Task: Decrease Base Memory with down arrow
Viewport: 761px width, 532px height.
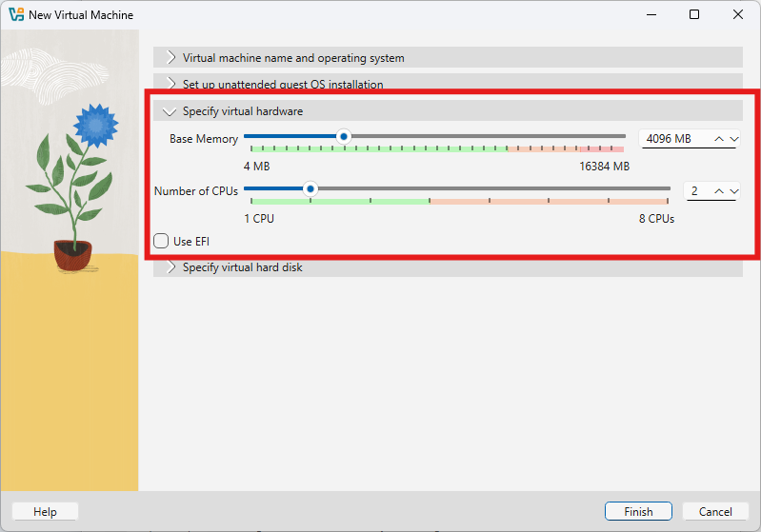Action: 733,139
